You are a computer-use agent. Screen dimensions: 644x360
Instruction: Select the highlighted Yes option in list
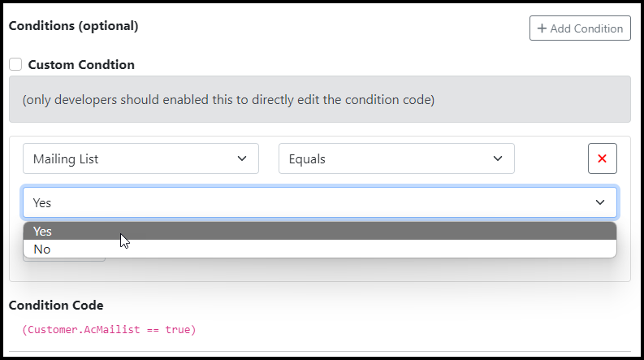point(320,232)
